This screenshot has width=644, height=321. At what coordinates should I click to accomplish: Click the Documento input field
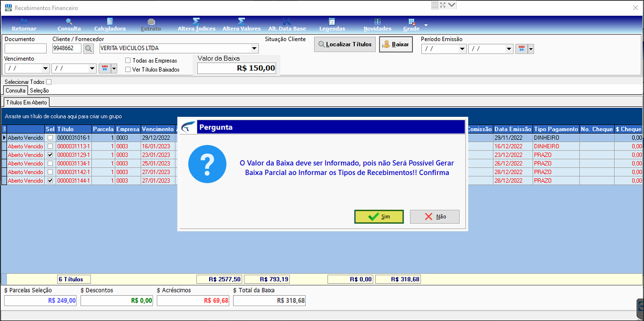[x=25, y=48]
